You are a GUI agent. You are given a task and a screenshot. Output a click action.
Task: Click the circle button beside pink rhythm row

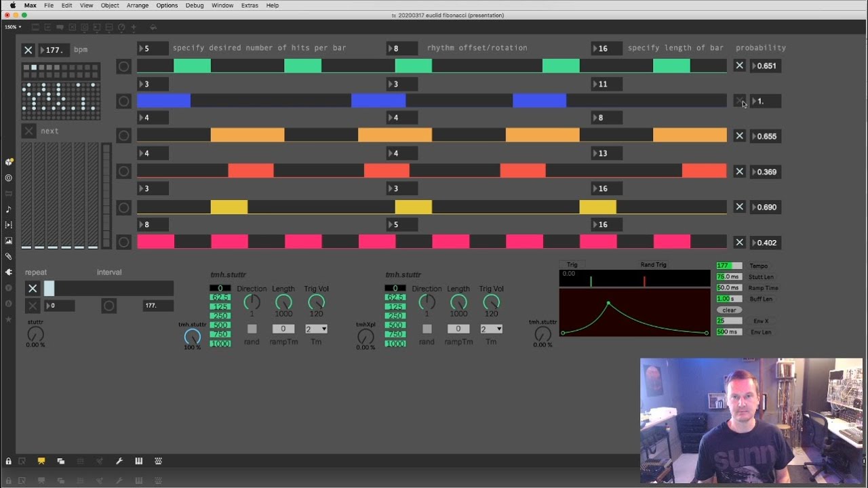click(x=123, y=242)
